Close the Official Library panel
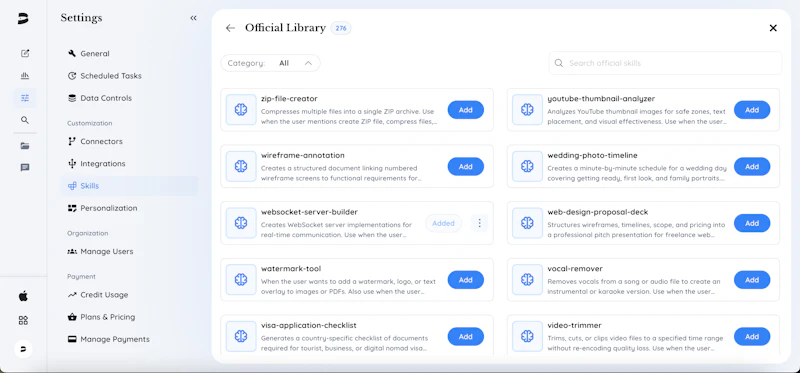The height and width of the screenshot is (373, 800). (x=773, y=28)
